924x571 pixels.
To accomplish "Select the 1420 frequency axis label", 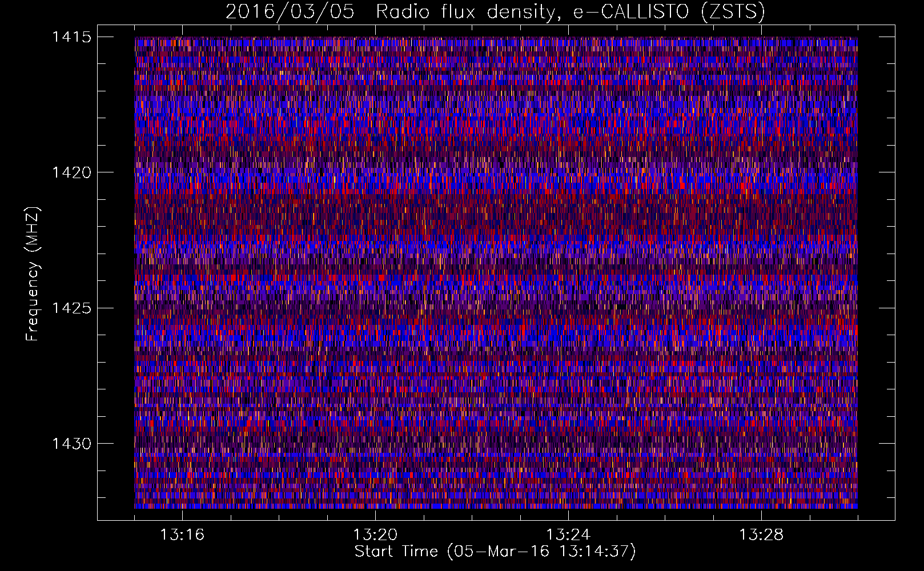I will click(x=71, y=172).
